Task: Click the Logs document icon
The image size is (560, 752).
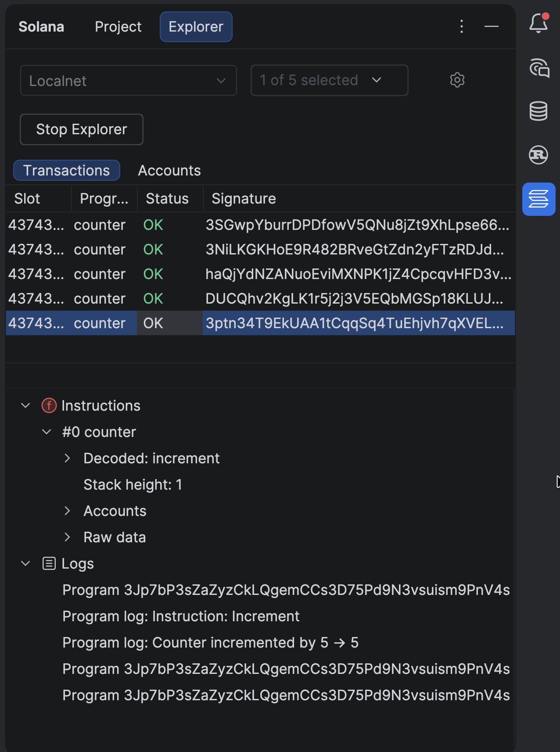Action: 49,563
